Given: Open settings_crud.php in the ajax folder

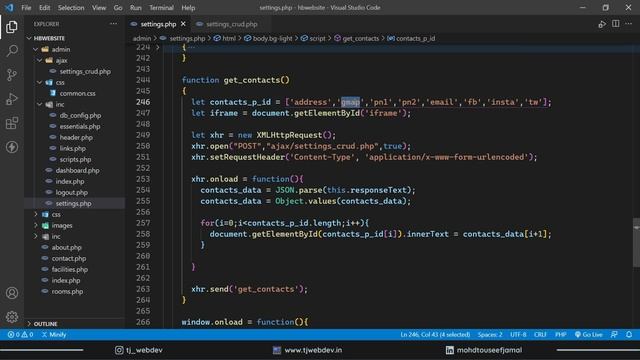Looking at the screenshot, I should (85, 71).
